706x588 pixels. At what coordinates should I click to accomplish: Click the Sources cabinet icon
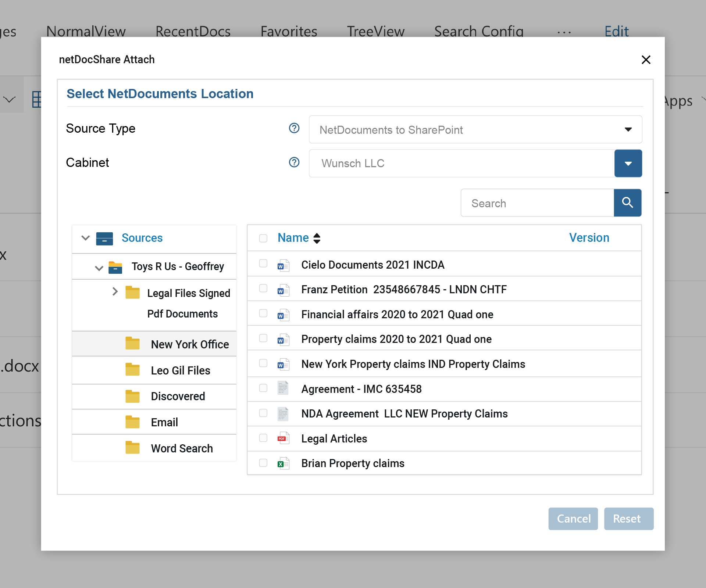click(x=104, y=239)
